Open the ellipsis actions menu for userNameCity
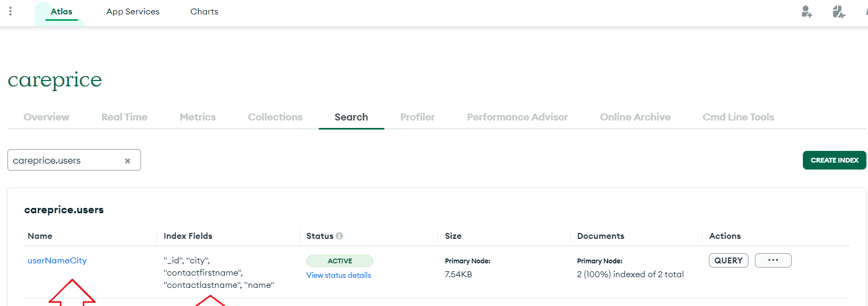Image resolution: width=868 pixels, height=306 pixels. (x=773, y=260)
